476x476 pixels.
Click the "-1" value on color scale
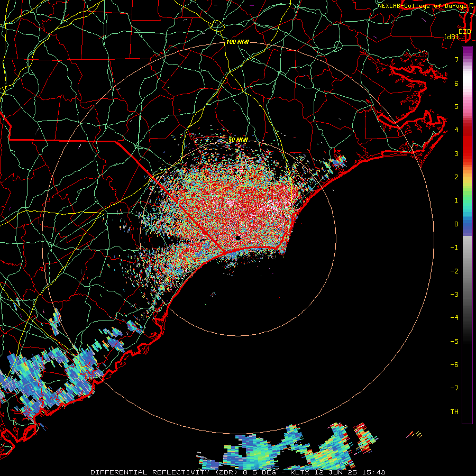(x=454, y=248)
